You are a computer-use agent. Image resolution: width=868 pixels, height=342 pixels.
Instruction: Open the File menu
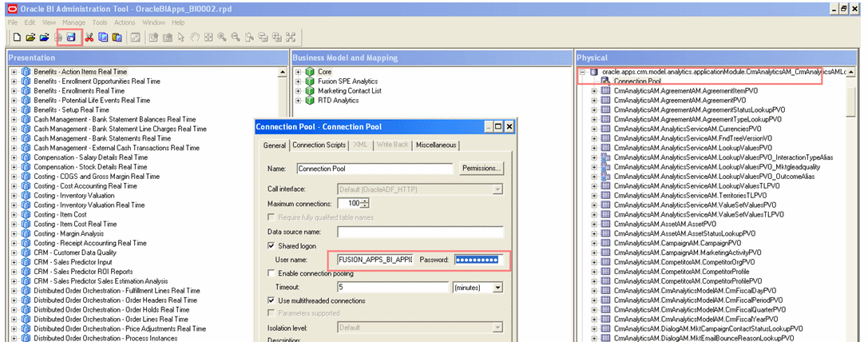13,22
